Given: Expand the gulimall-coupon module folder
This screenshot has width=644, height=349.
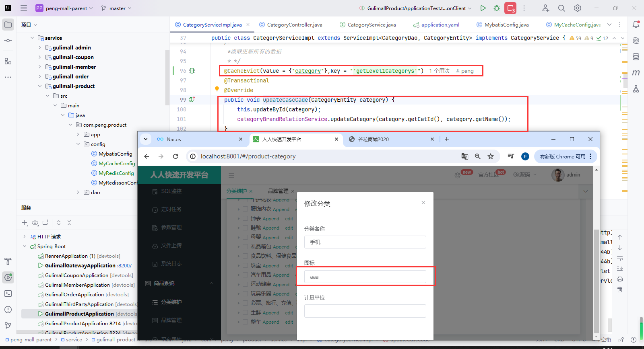Looking at the screenshot, I should click(x=39, y=57).
